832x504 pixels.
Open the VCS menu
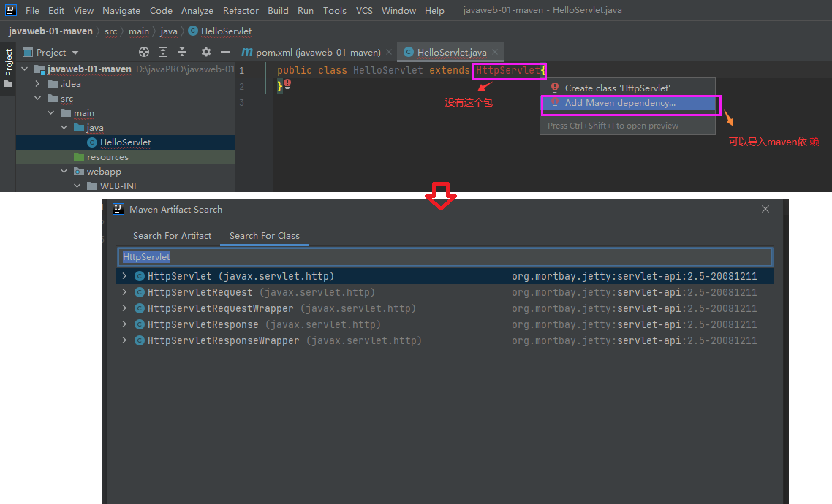[364, 11]
